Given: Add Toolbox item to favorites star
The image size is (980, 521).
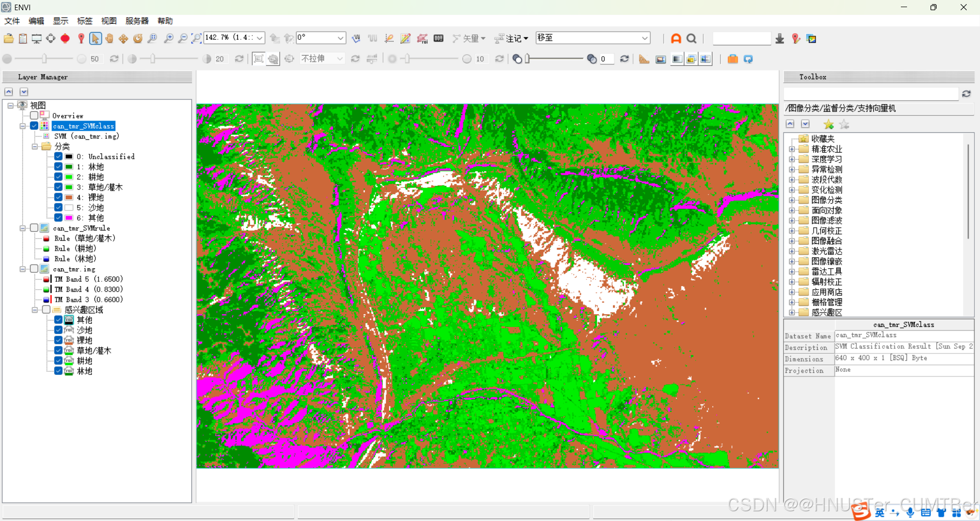Looking at the screenshot, I should click(828, 124).
